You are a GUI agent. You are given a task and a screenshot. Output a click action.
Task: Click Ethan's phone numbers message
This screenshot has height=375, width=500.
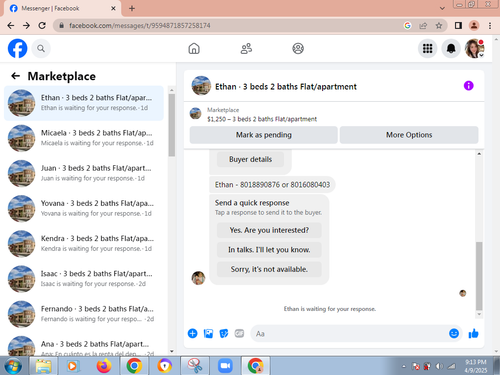(272, 185)
